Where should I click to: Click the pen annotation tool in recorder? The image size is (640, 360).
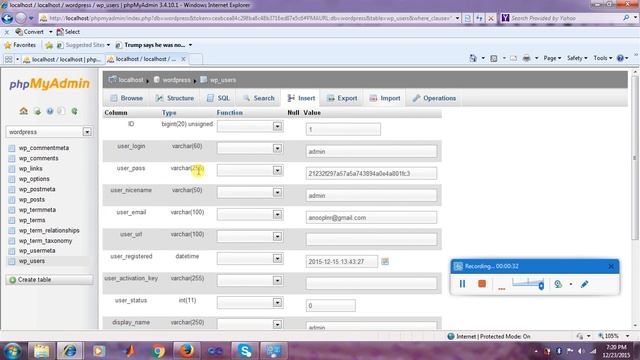coord(584,284)
